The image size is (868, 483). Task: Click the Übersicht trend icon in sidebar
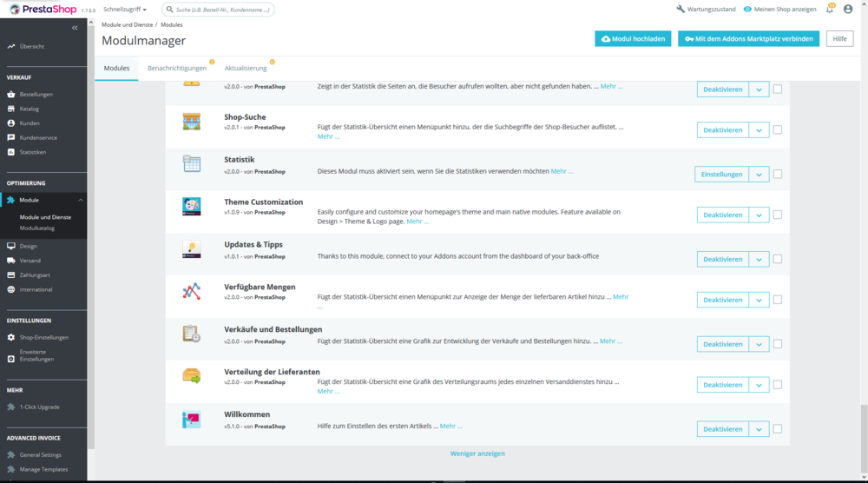11,47
